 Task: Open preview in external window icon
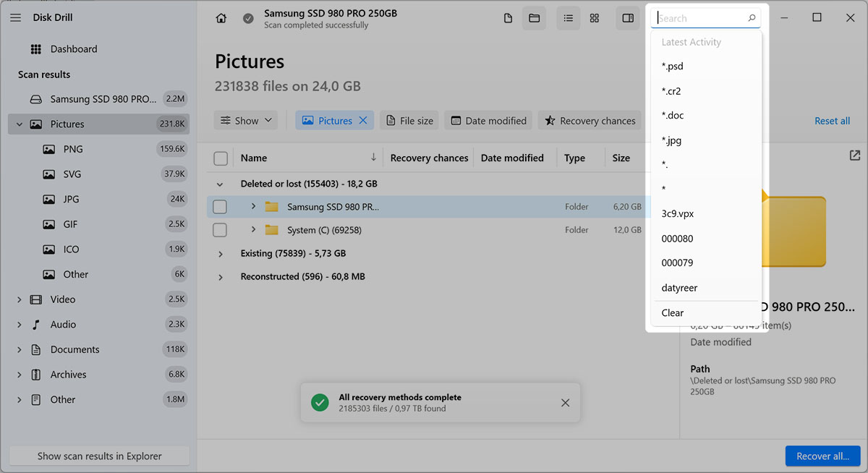[855, 155]
